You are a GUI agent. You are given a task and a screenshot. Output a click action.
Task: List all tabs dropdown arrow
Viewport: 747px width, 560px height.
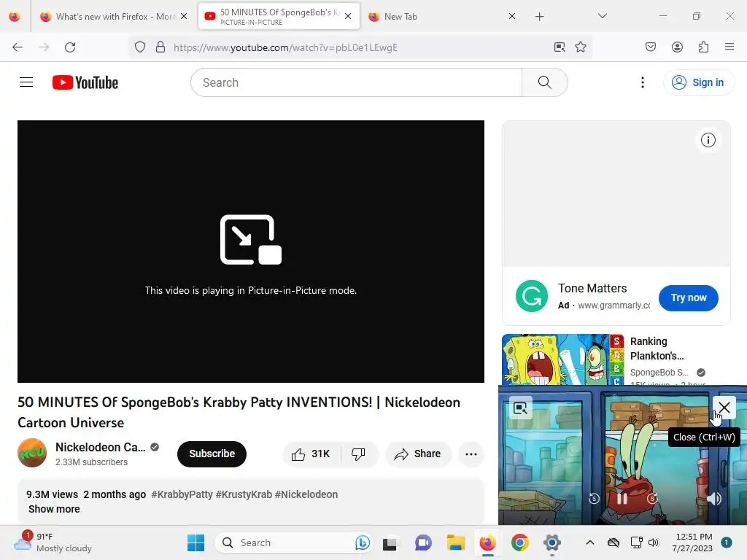pos(602,17)
